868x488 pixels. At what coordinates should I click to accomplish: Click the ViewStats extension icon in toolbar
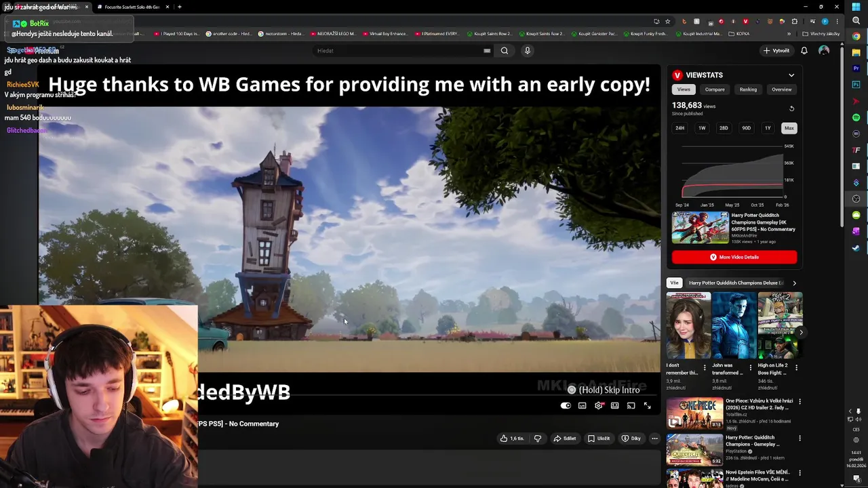pos(745,21)
